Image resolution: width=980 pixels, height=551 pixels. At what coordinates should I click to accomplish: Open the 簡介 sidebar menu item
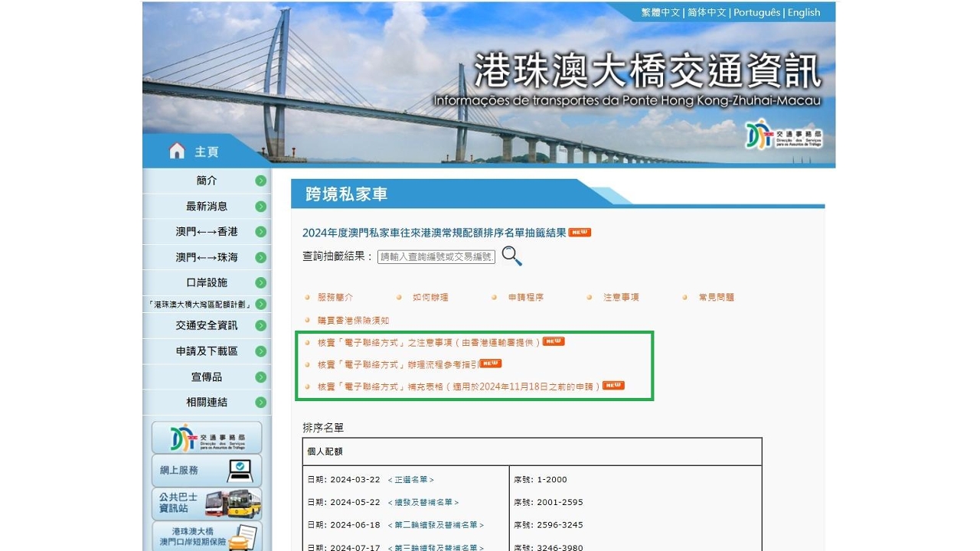207,181
